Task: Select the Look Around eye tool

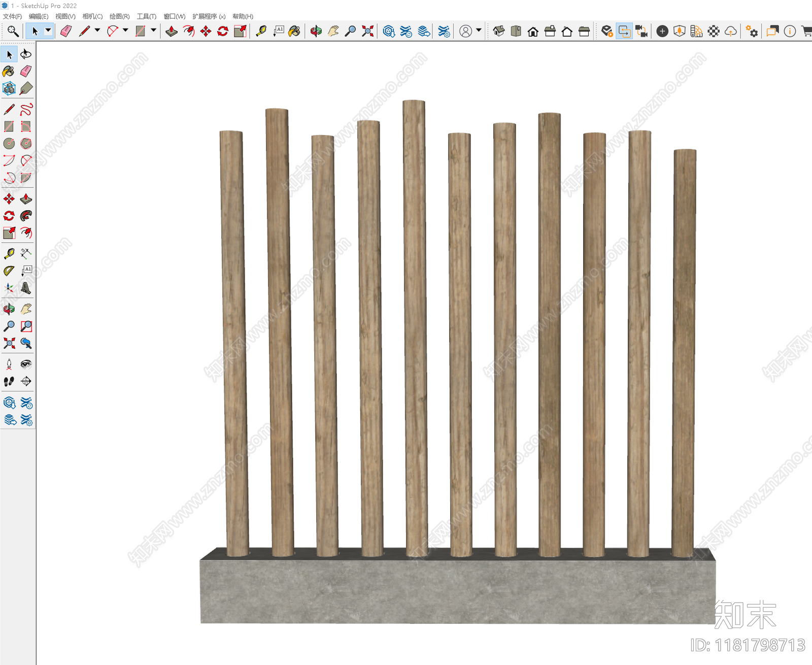Action: [26, 364]
